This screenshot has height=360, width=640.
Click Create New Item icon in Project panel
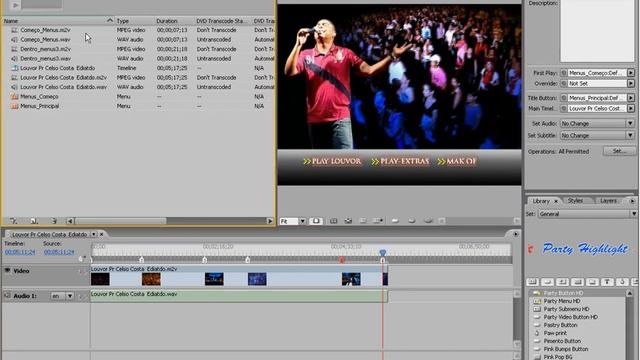[34, 221]
